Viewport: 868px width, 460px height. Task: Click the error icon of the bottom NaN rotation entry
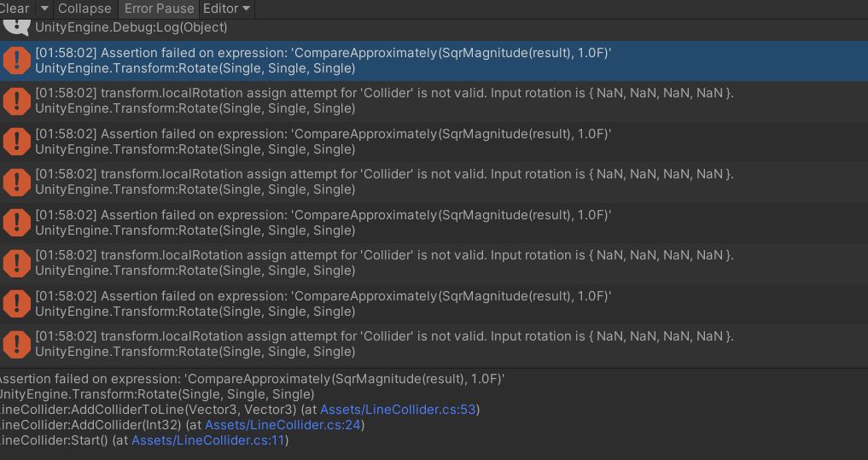click(16, 344)
